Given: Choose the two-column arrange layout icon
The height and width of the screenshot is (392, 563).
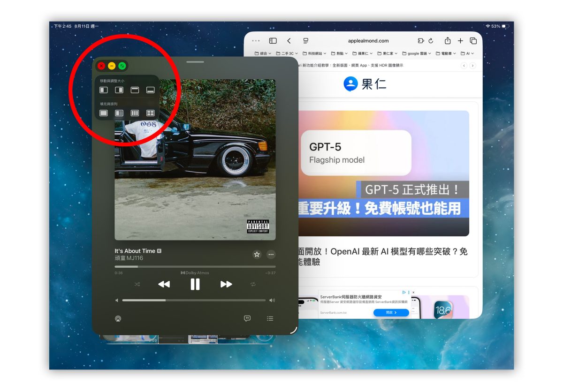Looking at the screenshot, I should tap(119, 113).
